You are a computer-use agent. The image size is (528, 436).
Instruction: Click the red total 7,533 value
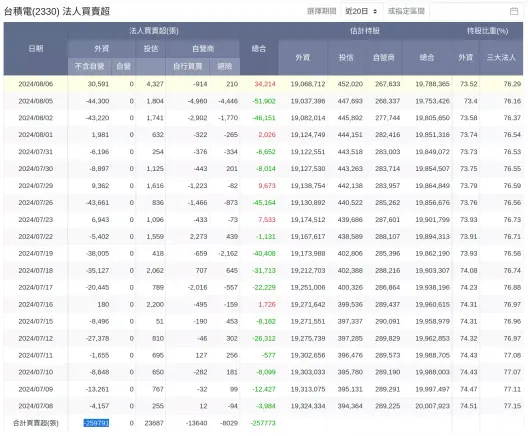tap(267, 220)
